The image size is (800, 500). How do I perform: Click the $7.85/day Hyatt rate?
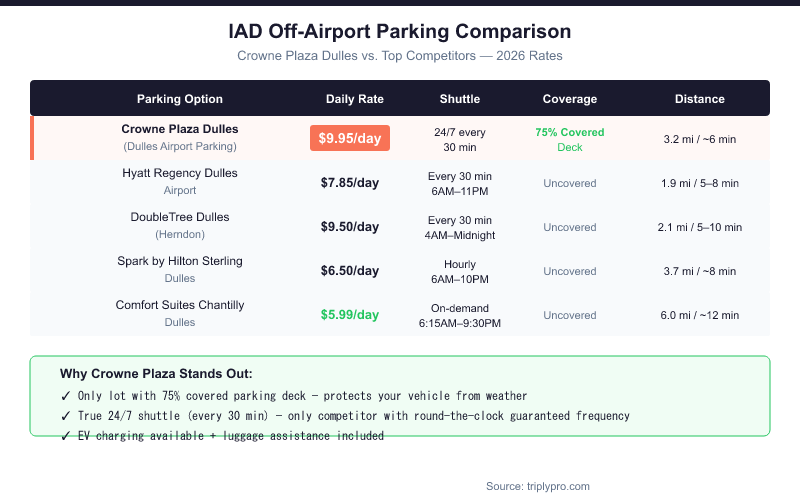350,183
